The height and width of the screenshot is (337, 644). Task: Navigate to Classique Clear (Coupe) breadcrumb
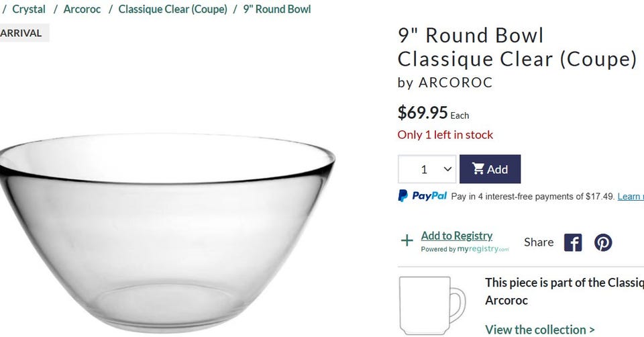point(172,9)
